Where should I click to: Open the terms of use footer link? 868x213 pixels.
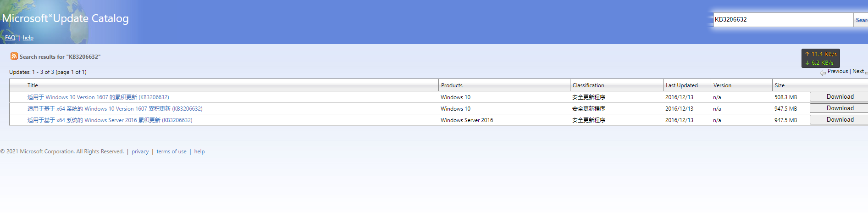[171, 151]
